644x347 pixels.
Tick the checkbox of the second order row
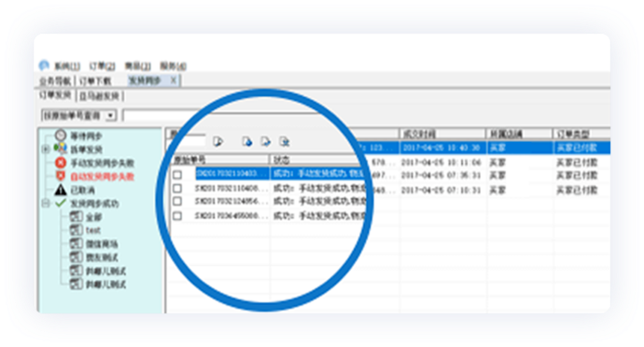click(177, 188)
